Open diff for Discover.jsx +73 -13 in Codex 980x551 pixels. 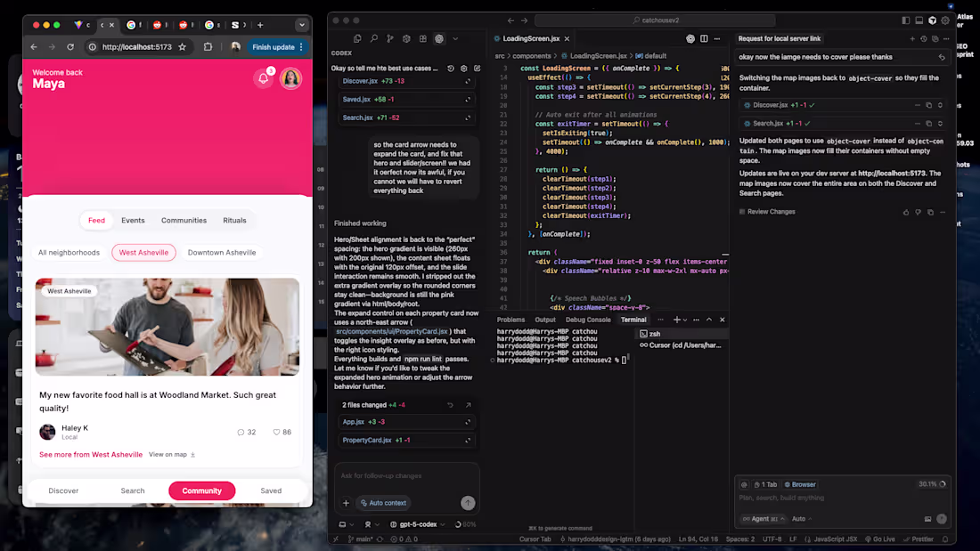pos(468,81)
